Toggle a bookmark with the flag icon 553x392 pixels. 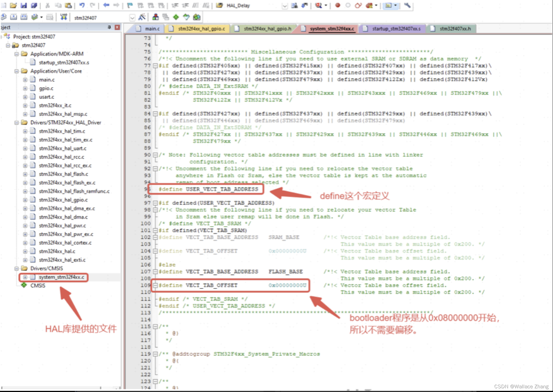130,5
